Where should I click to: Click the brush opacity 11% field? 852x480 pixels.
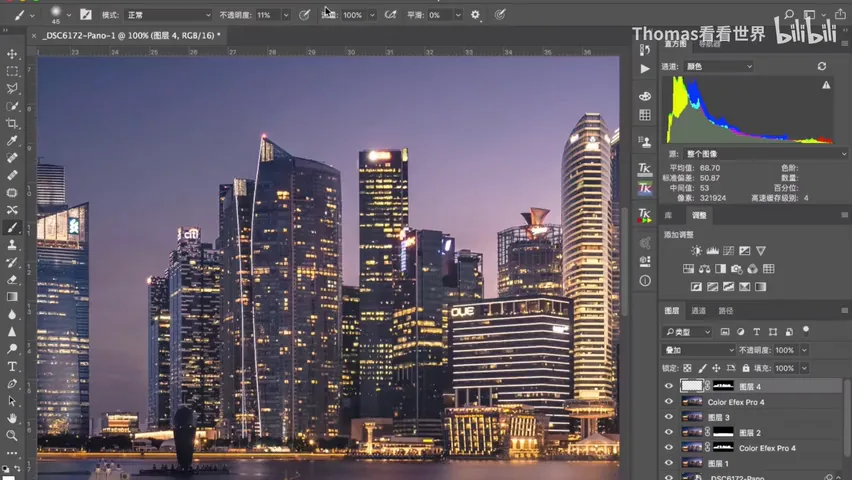(268, 15)
